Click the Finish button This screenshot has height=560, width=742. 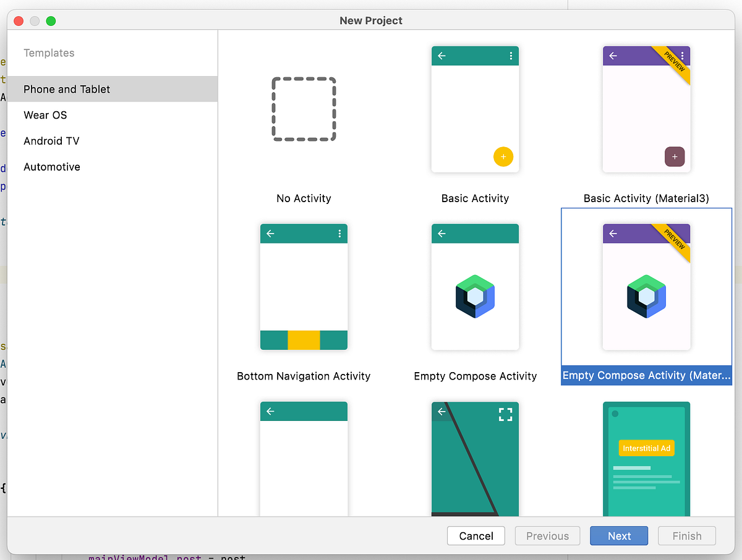(x=686, y=536)
